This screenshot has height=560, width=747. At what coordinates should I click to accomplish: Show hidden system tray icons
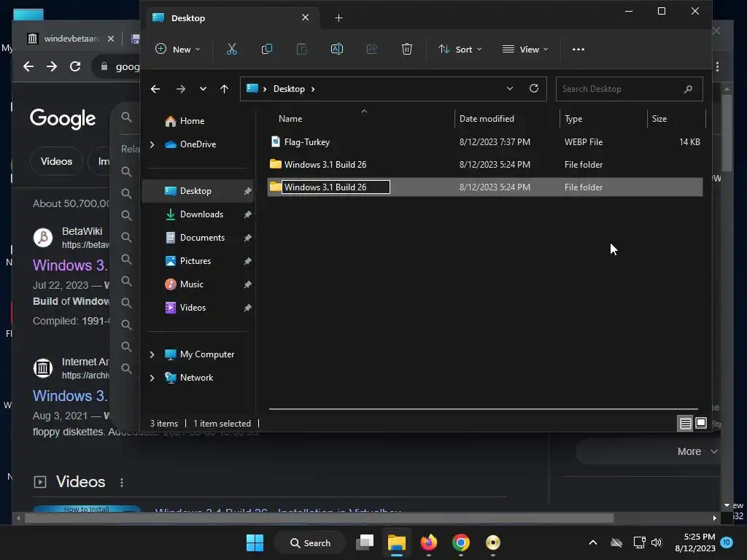point(593,542)
